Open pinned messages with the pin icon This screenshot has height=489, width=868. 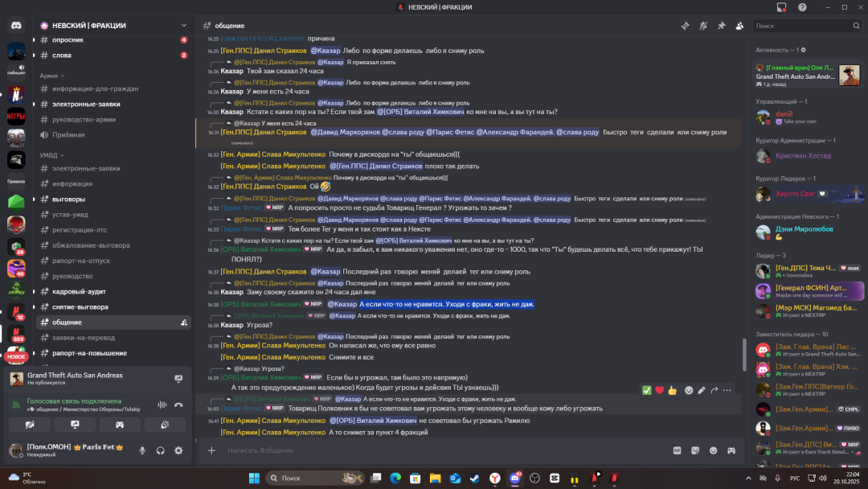721,26
